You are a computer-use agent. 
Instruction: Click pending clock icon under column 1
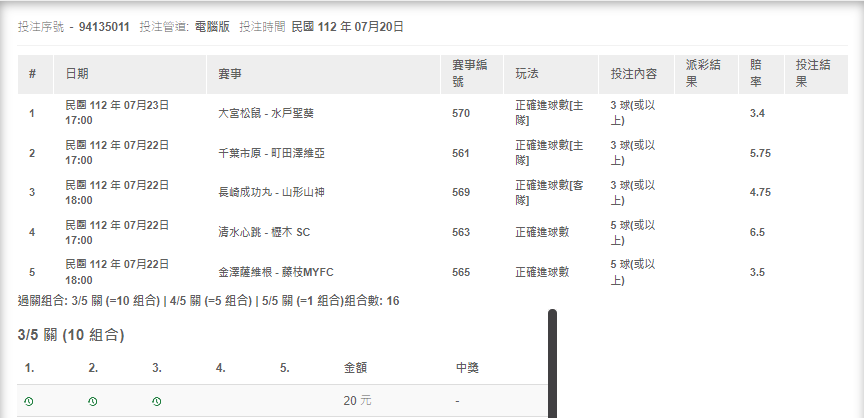coord(29,401)
